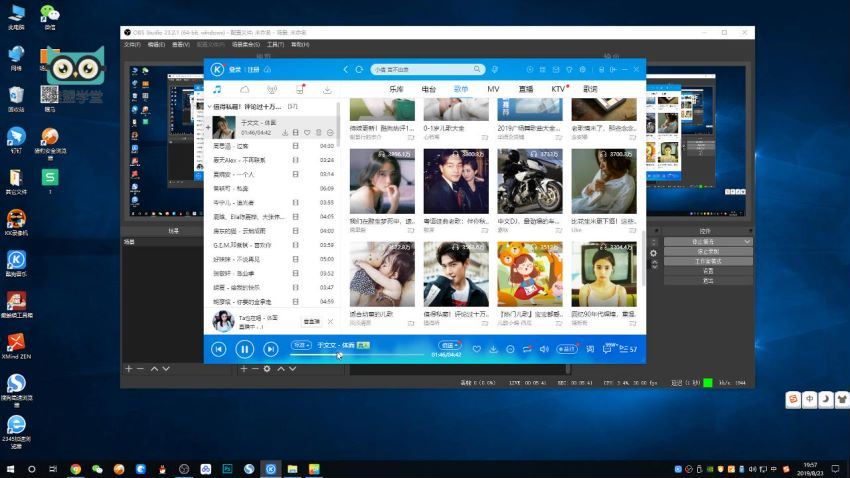Open the playback speed dropdown near song title

(x=301, y=345)
